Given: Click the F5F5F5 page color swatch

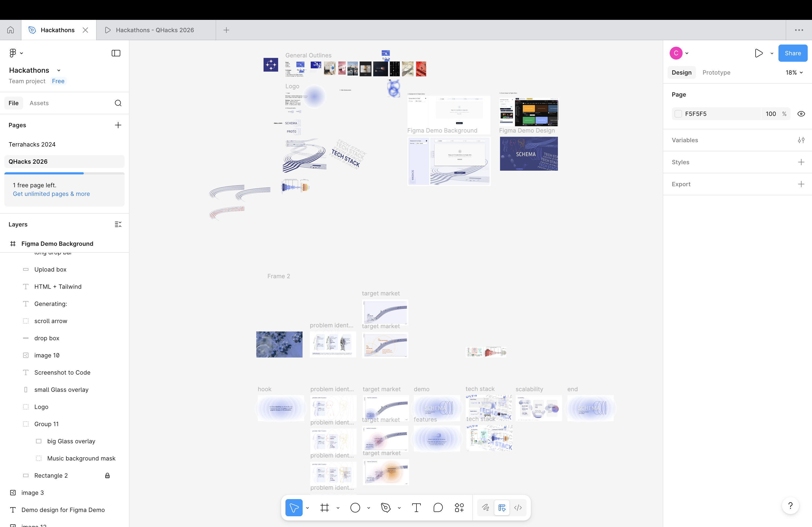Looking at the screenshot, I should [x=678, y=114].
